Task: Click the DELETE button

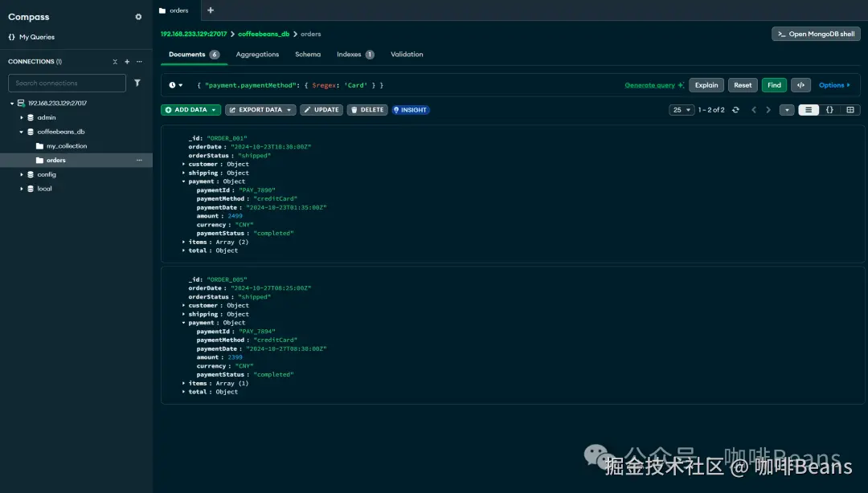Action: coord(367,110)
